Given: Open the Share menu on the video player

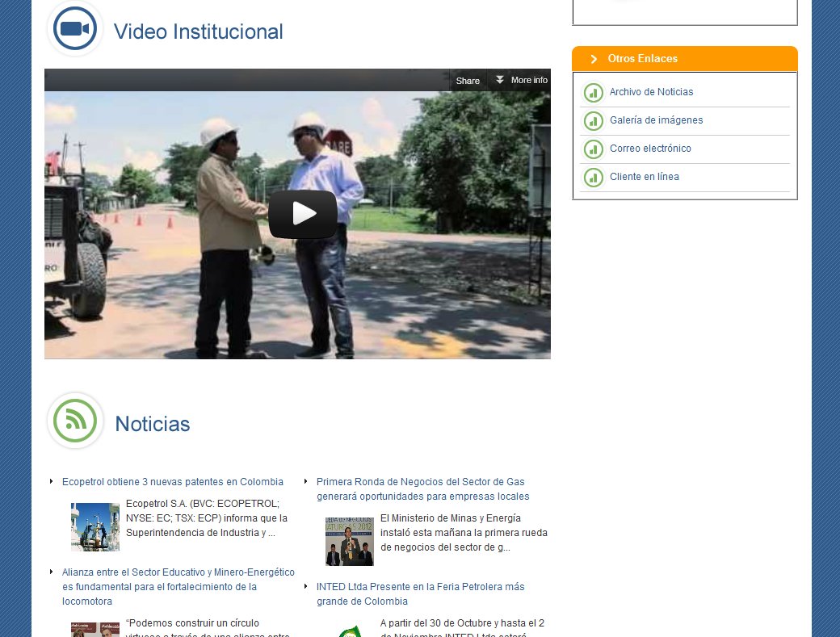Looking at the screenshot, I should 468,80.
